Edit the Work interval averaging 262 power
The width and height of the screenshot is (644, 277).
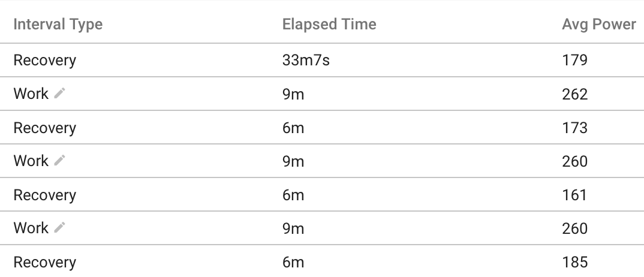point(59,93)
